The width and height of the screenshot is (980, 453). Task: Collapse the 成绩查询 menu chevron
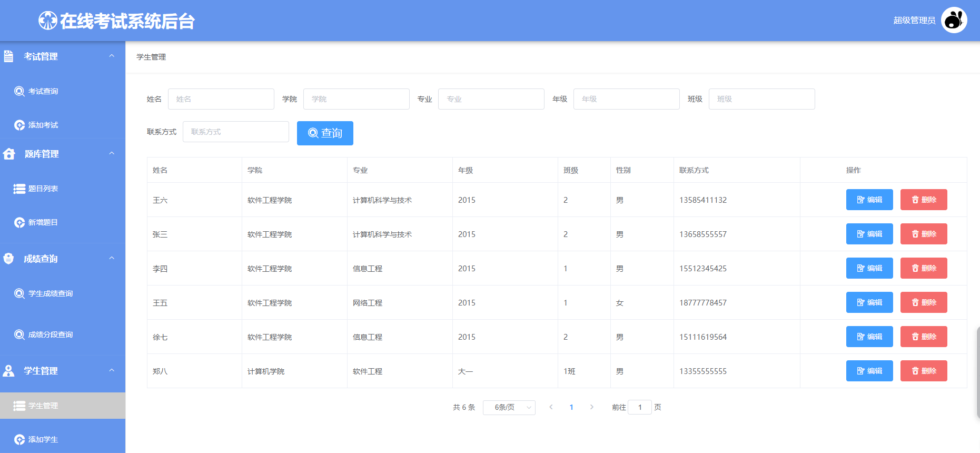tap(112, 258)
